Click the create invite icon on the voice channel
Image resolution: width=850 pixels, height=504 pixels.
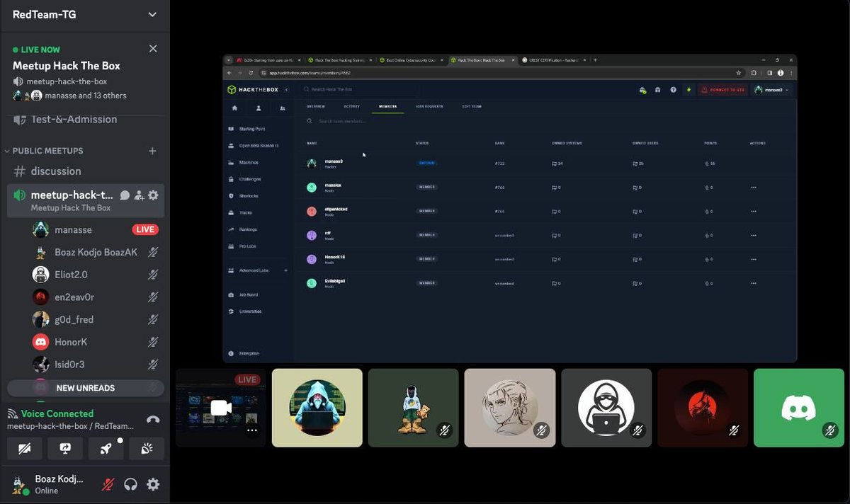point(139,195)
